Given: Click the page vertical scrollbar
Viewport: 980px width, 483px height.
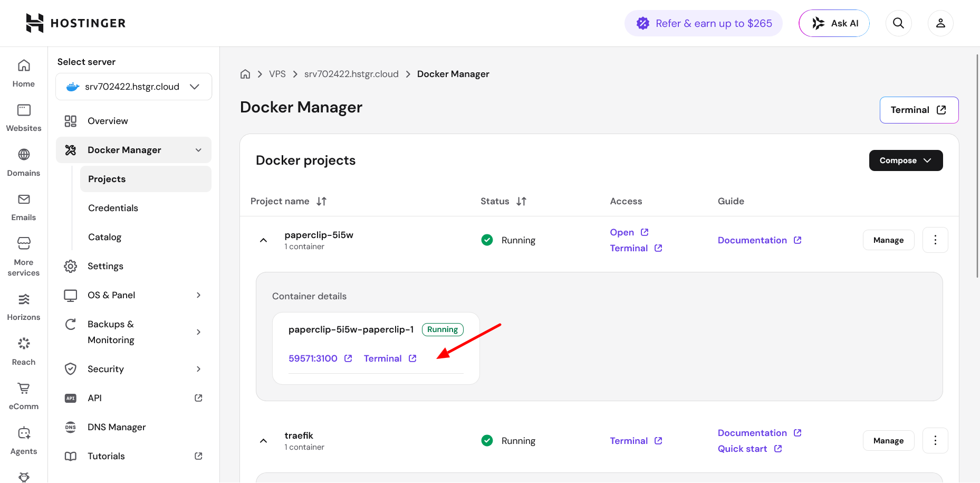Looking at the screenshot, I should coord(977,165).
